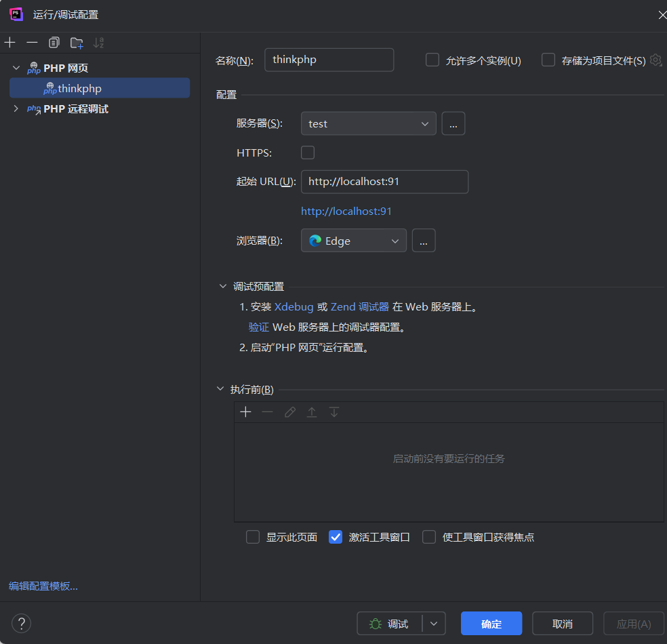This screenshot has width=667, height=644.
Task: Open the Edge browser dropdown
Action: click(353, 241)
